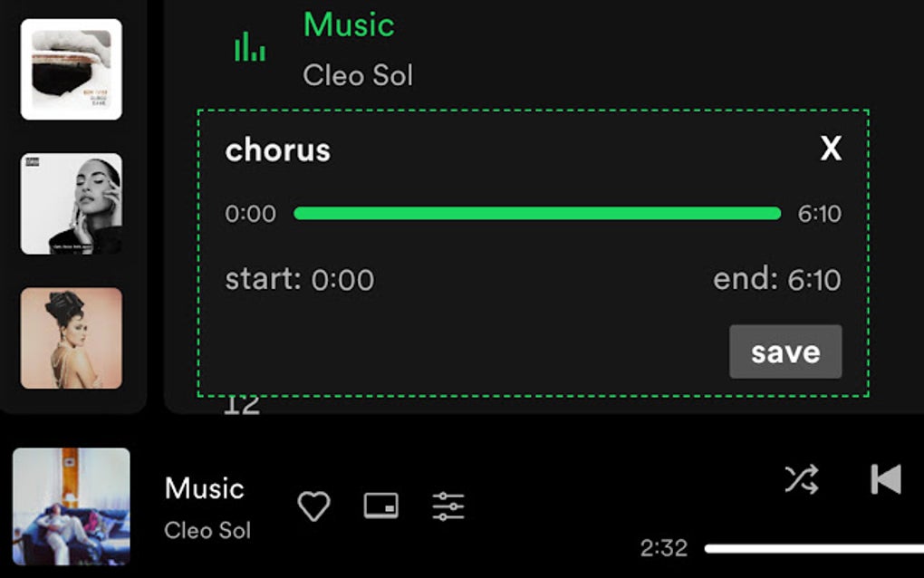Open the top album cover in the sidebar

tap(72, 67)
